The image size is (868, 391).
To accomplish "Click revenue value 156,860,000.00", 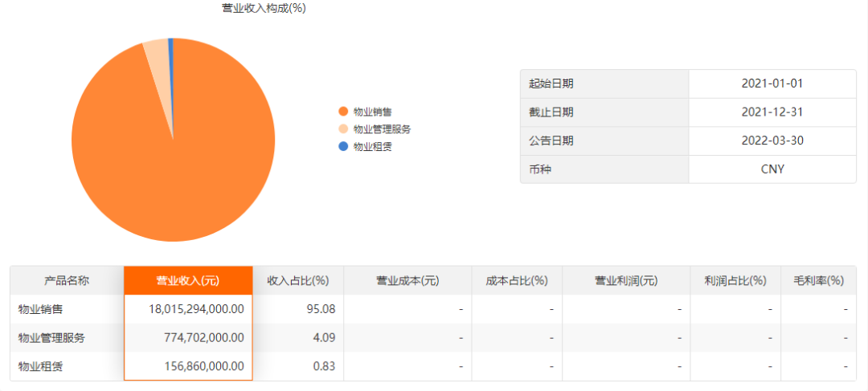I will (205, 366).
